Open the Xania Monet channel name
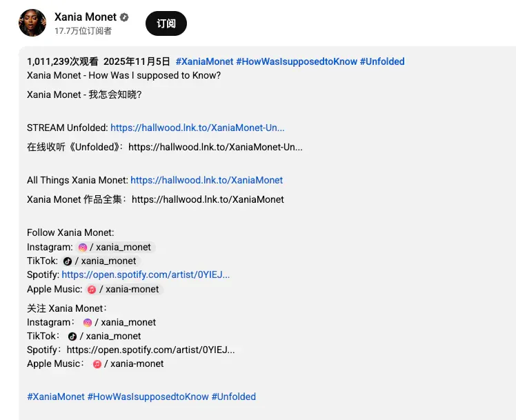Viewport: 516px width, 420px height. coord(86,17)
